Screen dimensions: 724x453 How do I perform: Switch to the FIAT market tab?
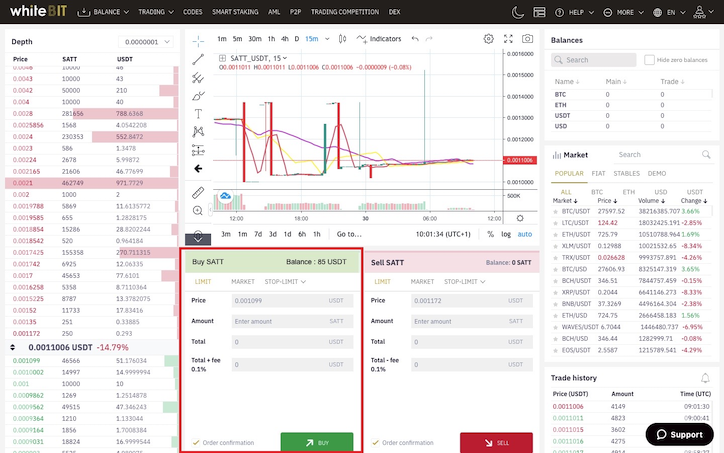[598, 174]
